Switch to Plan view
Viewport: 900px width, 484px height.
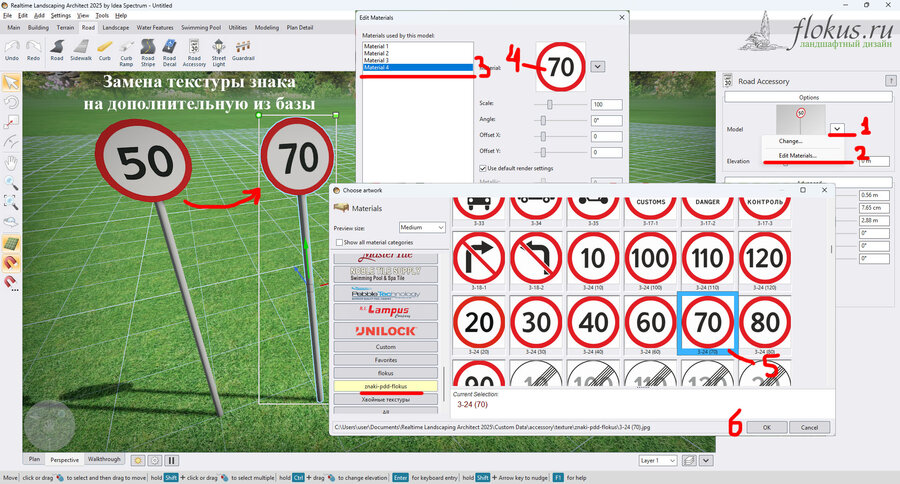point(34,459)
